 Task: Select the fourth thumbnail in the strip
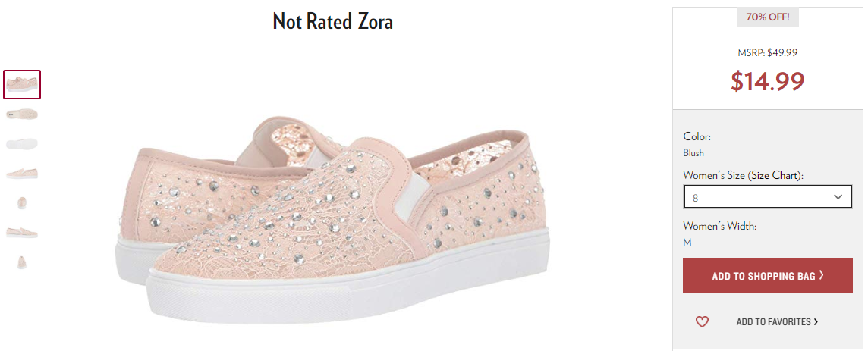22,173
